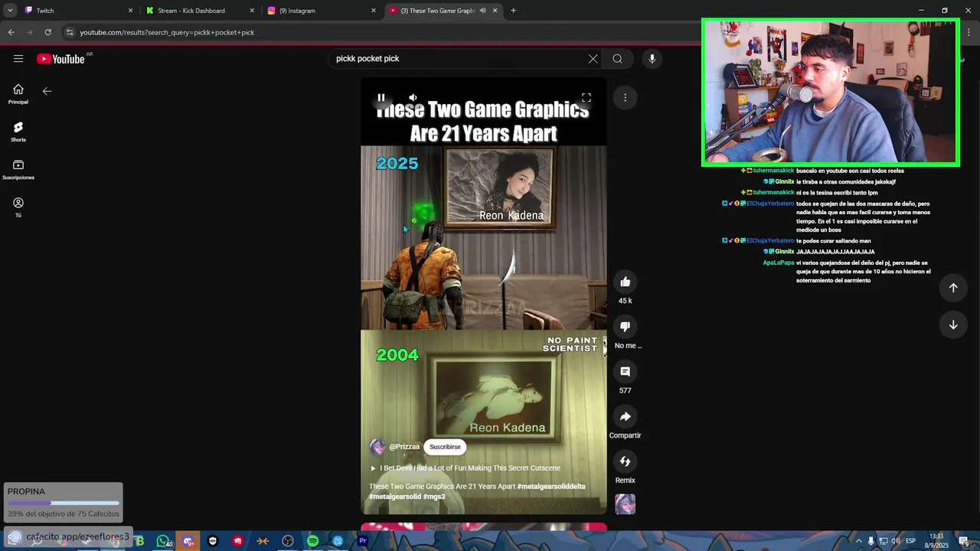Focus the browser address bar URL
Image resolution: width=980 pixels, height=551 pixels.
(x=167, y=32)
